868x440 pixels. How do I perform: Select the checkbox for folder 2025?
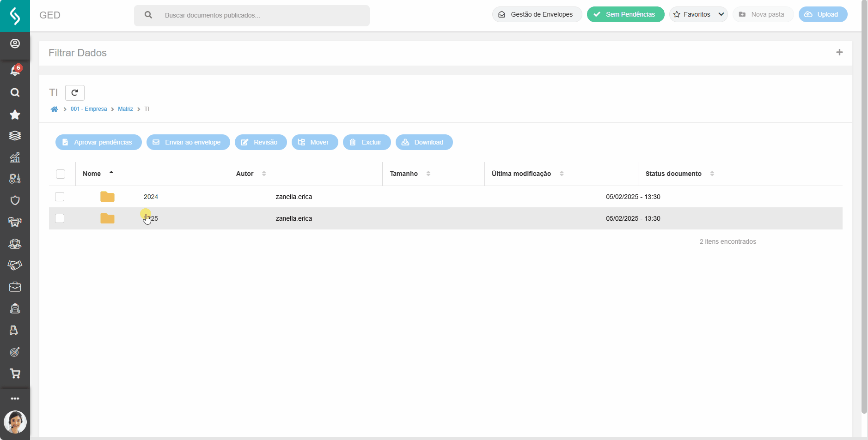[x=60, y=218]
